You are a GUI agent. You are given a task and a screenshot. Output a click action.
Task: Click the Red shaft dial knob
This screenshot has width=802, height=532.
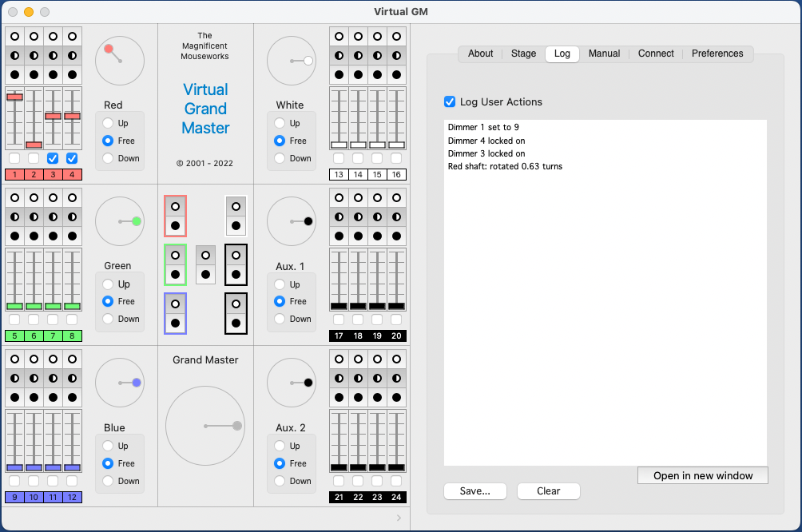click(x=109, y=49)
